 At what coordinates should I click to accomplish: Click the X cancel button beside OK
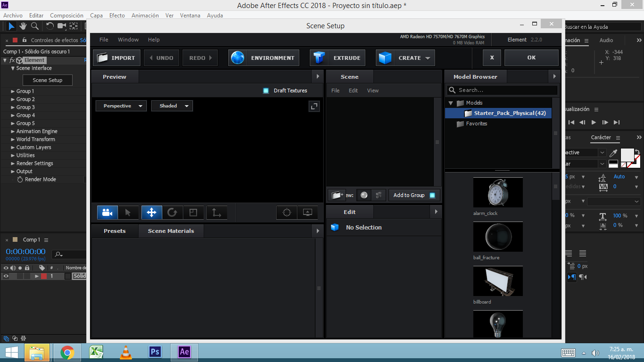[x=492, y=58]
